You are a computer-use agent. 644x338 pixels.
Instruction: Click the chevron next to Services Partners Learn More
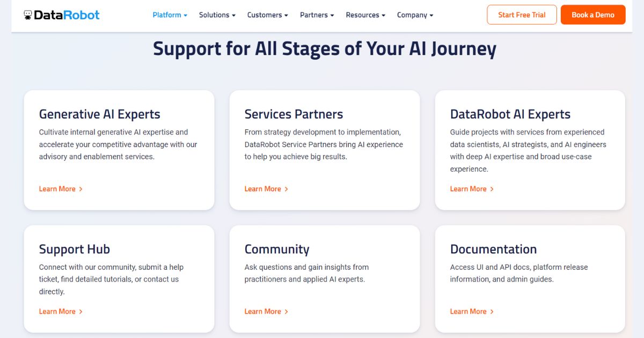(x=287, y=189)
